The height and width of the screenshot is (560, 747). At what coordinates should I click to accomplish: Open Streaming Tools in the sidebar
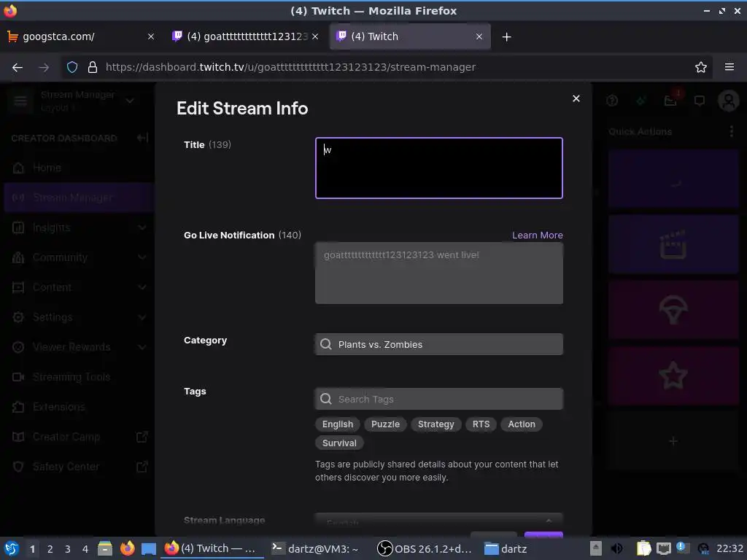click(77, 377)
